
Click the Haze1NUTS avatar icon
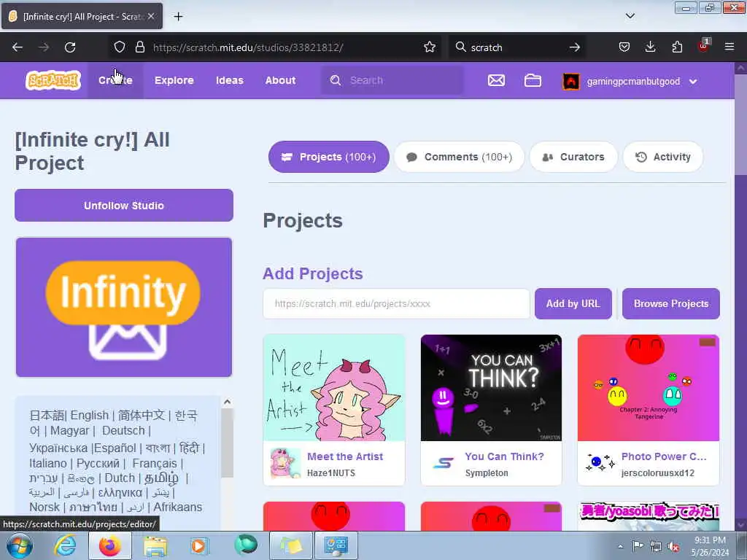[285, 463]
